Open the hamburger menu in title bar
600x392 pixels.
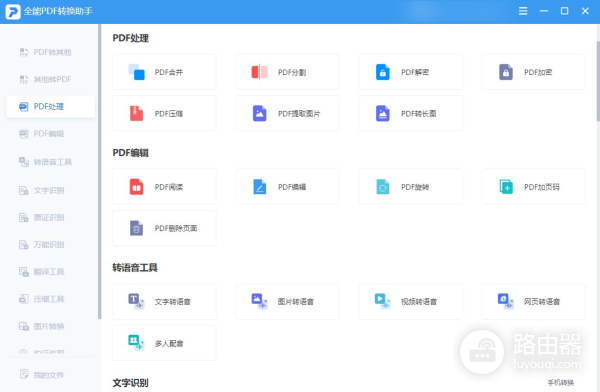pos(523,11)
